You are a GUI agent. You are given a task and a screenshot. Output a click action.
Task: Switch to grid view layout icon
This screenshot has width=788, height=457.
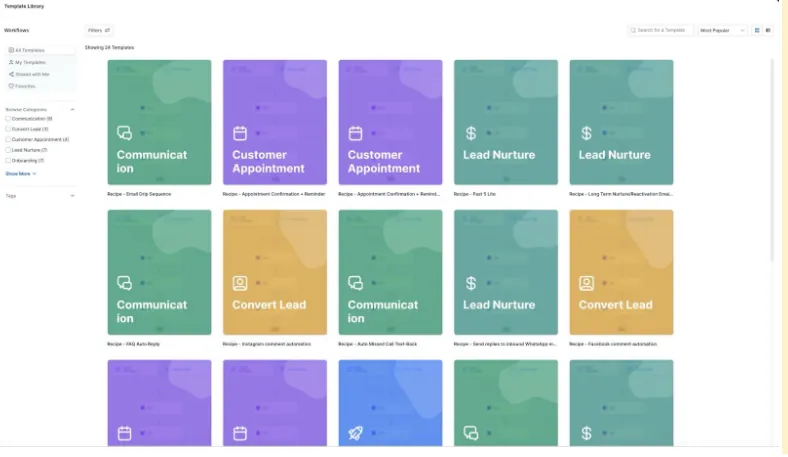point(757,31)
